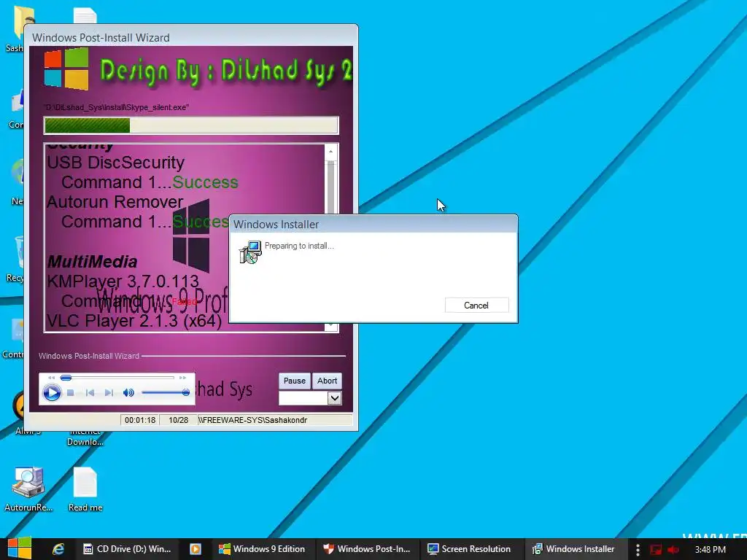Select the Internet Downlo... desktop icon
Image resolution: width=747 pixels, height=560 pixels.
[x=85, y=437]
